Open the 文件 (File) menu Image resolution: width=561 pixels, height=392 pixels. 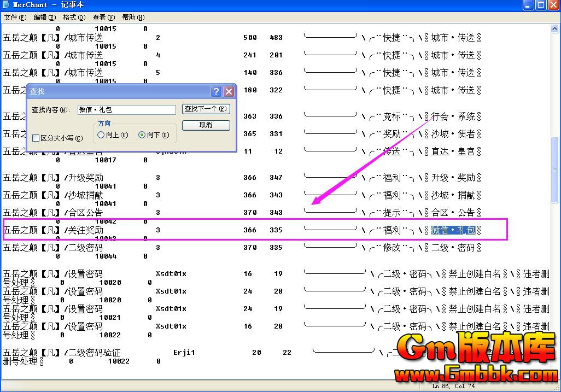click(15, 17)
